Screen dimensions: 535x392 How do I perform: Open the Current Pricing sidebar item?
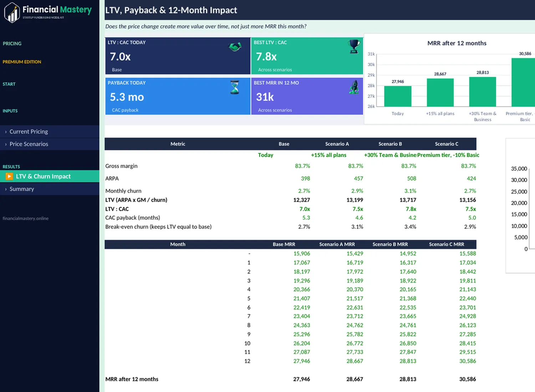[50, 131]
